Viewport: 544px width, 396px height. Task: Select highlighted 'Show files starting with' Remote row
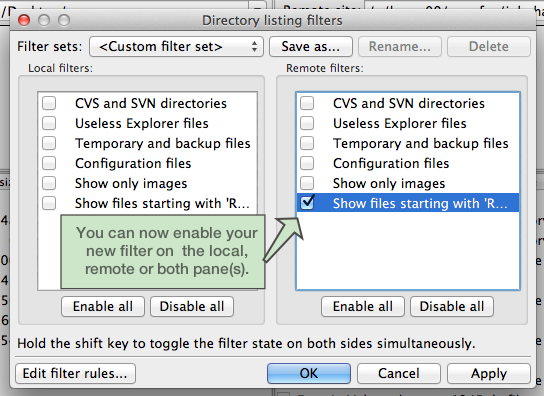[x=408, y=203]
